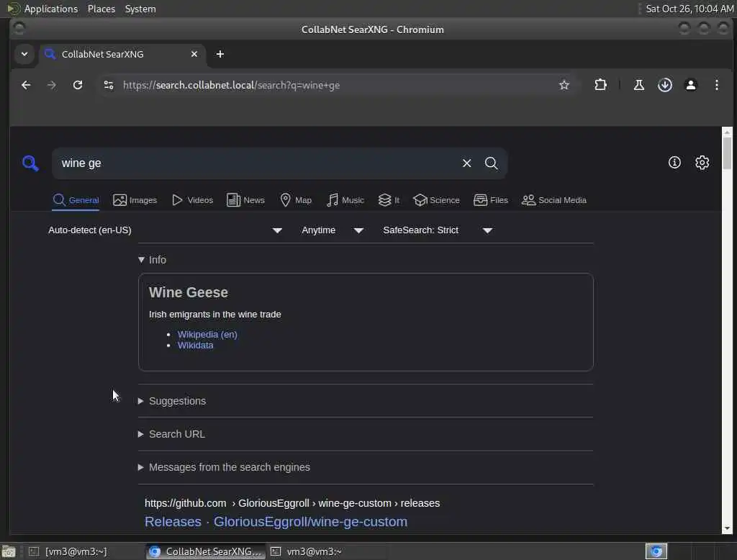The height and width of the screenshot is (560, 737).
Task: Switch to News category
Action: click(x=245, y=200)
